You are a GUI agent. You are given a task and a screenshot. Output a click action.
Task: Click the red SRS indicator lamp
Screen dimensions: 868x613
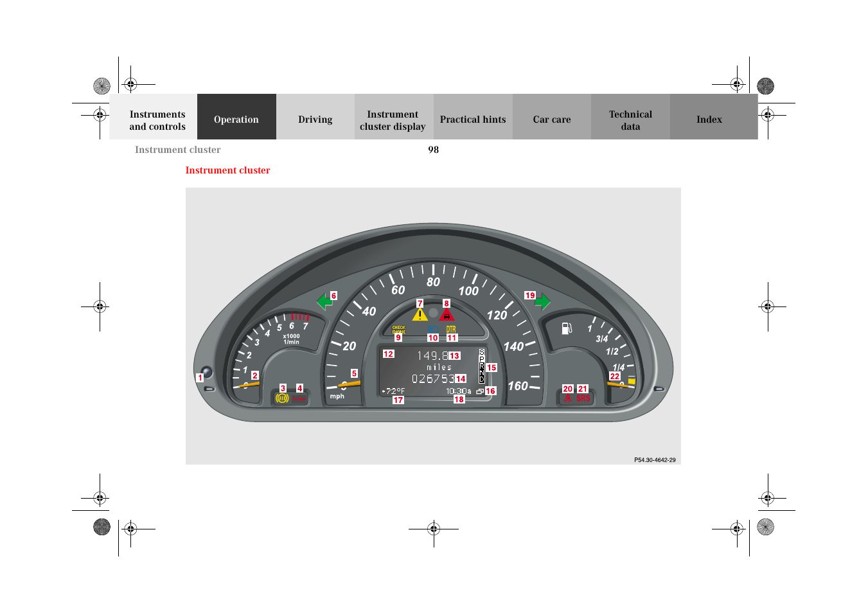(x=583, y=398)
